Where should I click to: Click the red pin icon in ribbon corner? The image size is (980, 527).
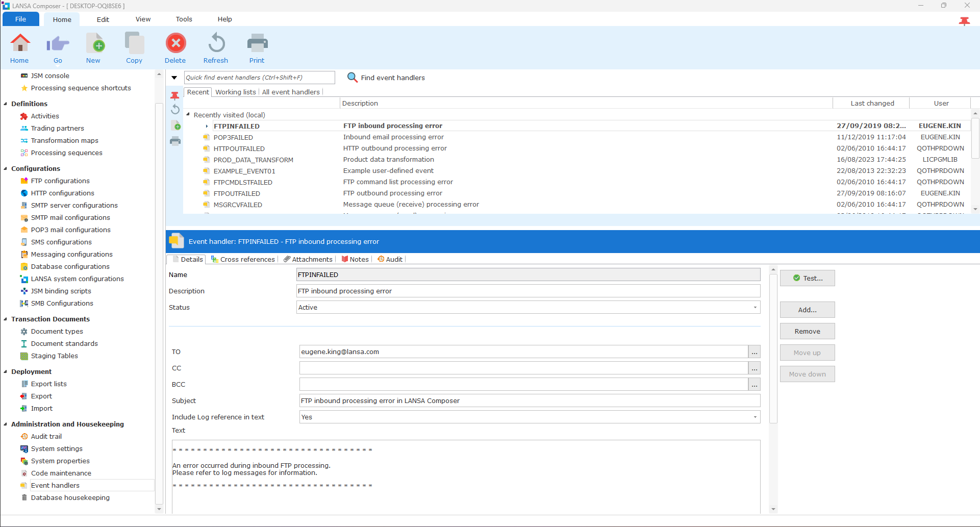coord(964,21)
